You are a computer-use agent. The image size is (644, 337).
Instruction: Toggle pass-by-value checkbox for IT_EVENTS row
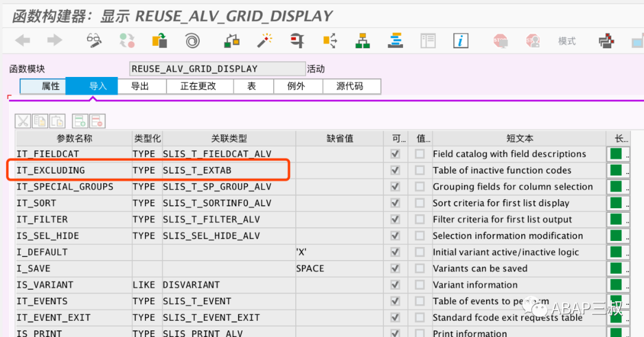[x=419, y=301]
